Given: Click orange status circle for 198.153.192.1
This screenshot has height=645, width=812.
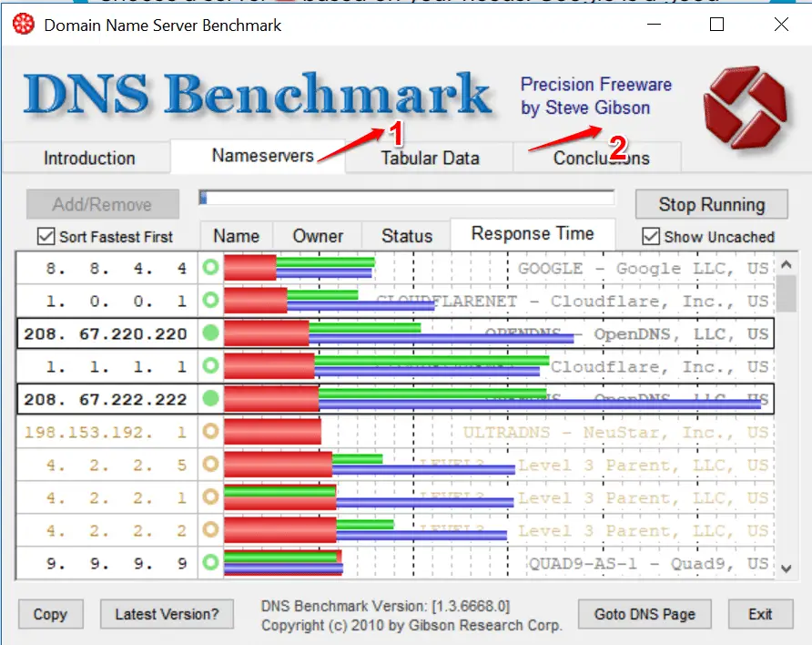Looking at the screenshot, I should pyautogui.click(x=211, y=431).
